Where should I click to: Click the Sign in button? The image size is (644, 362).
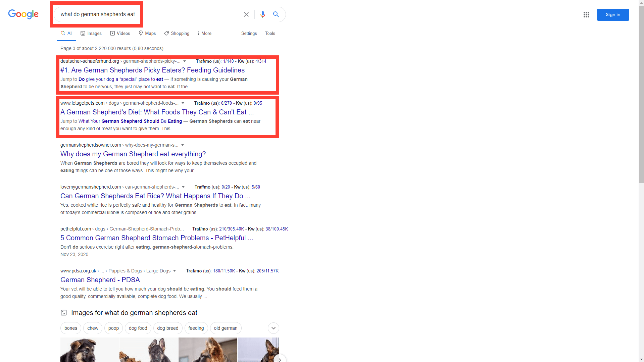tap(613, 15)
